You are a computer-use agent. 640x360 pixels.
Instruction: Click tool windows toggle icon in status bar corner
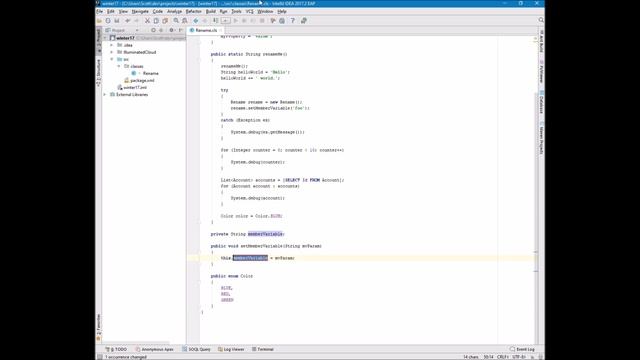click(x=100, y=357)
